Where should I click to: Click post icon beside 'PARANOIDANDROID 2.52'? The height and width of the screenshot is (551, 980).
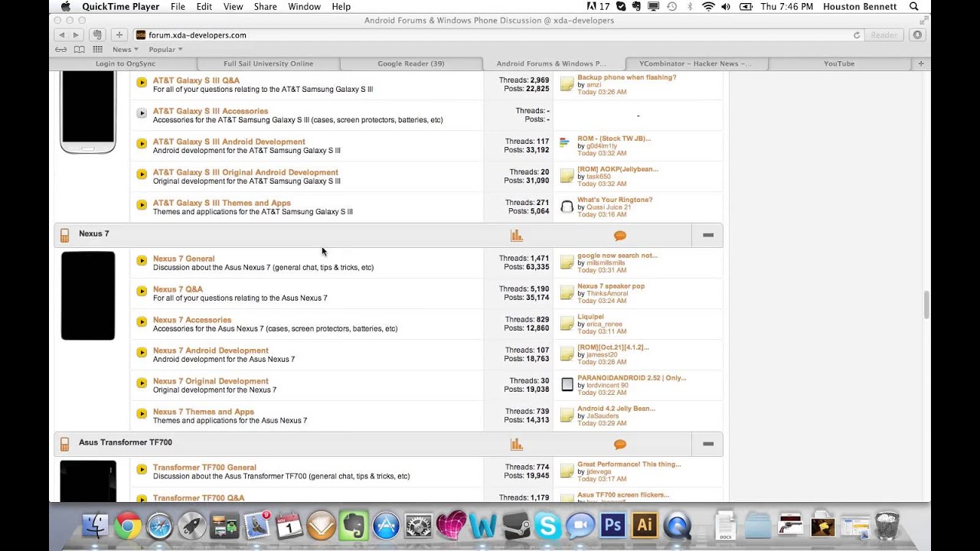tap(567, 384)
